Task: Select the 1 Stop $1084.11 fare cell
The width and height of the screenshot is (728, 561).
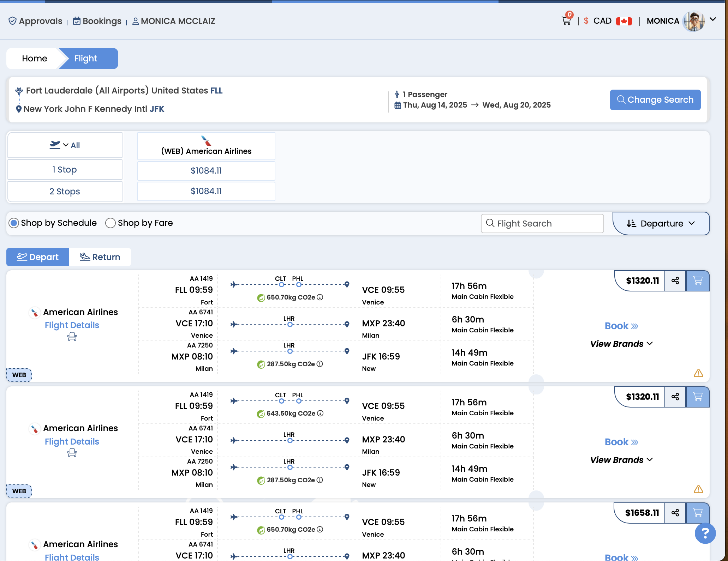Action: [x=206, y=171]
